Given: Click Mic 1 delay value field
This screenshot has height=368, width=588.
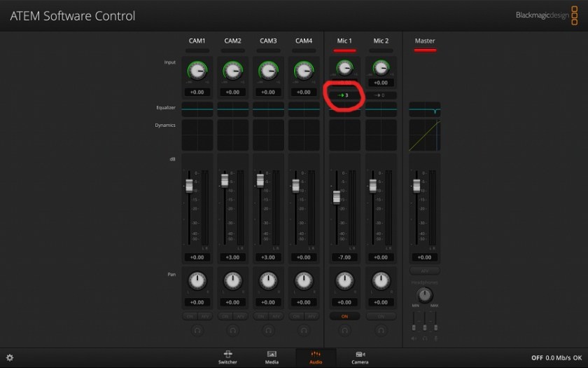Looking at the screenshot, I should pos(344,95).
